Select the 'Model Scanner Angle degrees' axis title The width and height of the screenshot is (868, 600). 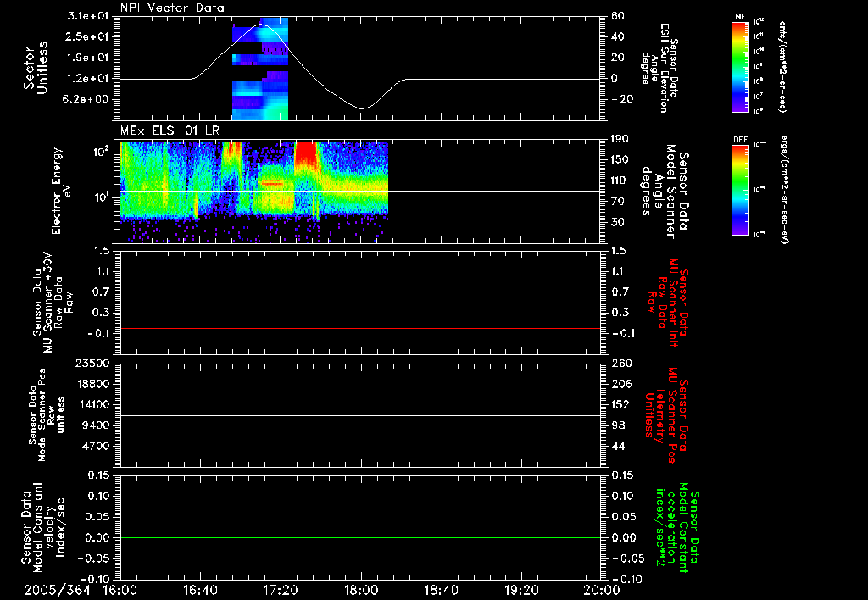pyautogui.click(x=664, y=192)
